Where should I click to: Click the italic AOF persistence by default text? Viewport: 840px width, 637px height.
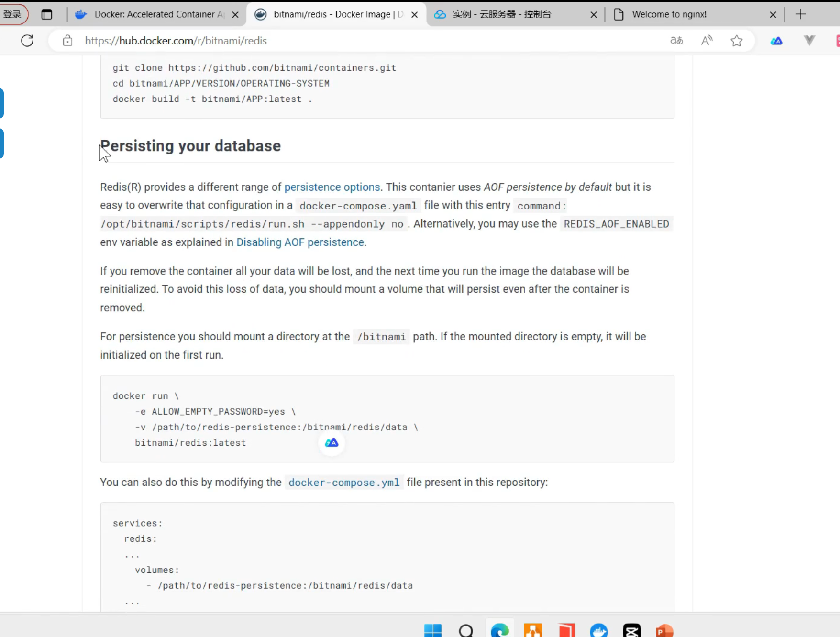coord(548,187)
